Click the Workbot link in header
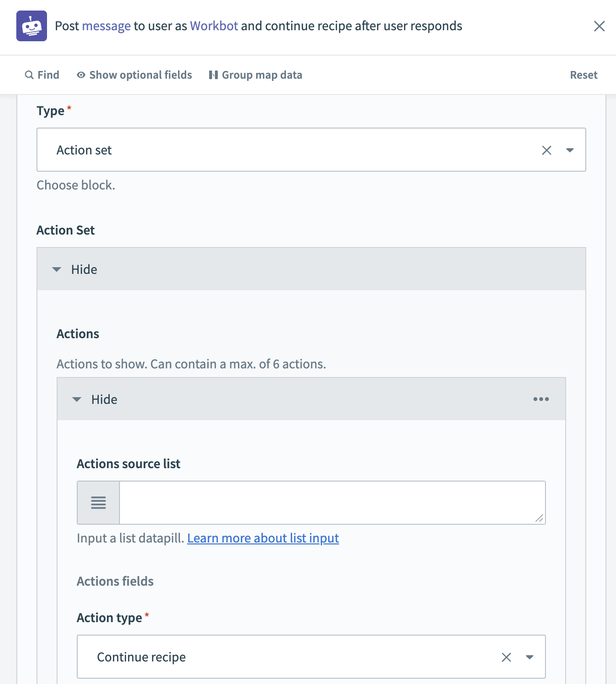 pyautogui.click(x=214, y=26)
